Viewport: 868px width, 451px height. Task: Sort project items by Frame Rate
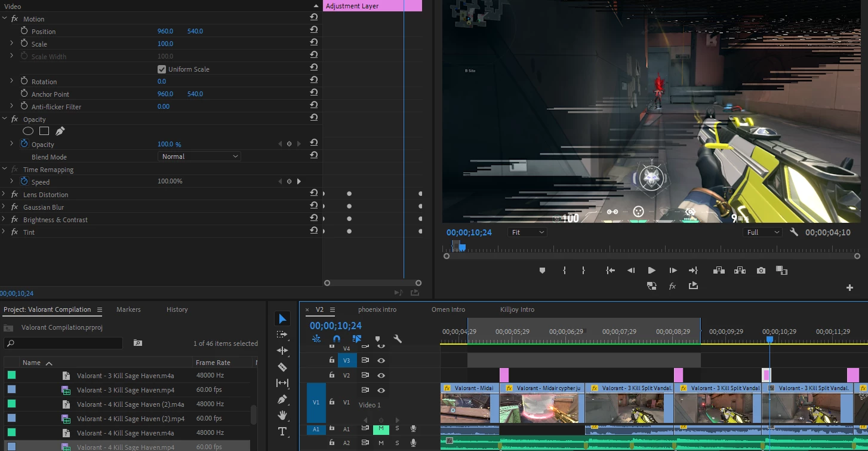coord(213,363)
